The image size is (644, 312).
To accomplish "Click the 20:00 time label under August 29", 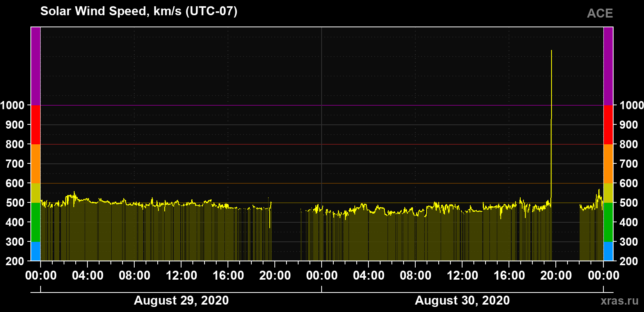I will point(275,276).
